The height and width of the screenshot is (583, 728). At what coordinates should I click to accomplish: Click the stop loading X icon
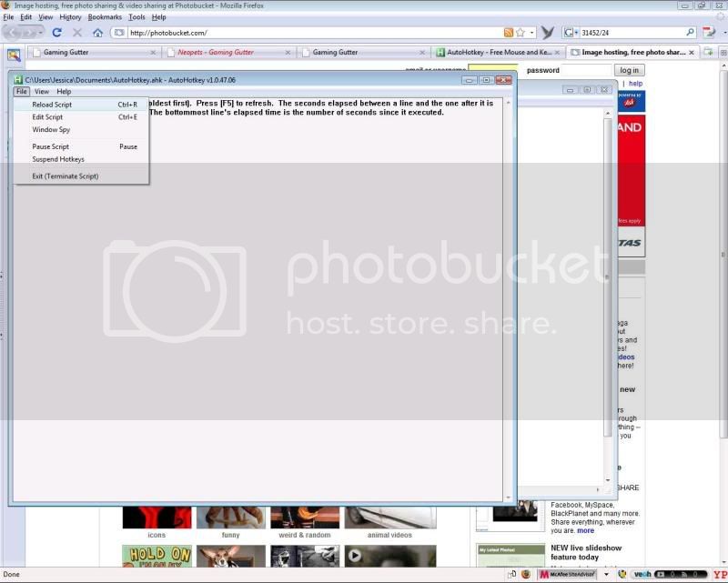(77, 33)
